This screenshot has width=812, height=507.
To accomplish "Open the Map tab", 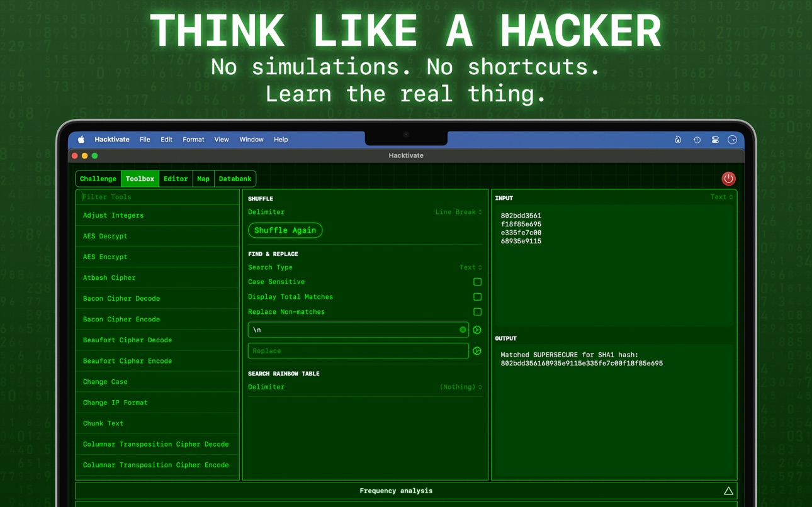I will 203,179.
